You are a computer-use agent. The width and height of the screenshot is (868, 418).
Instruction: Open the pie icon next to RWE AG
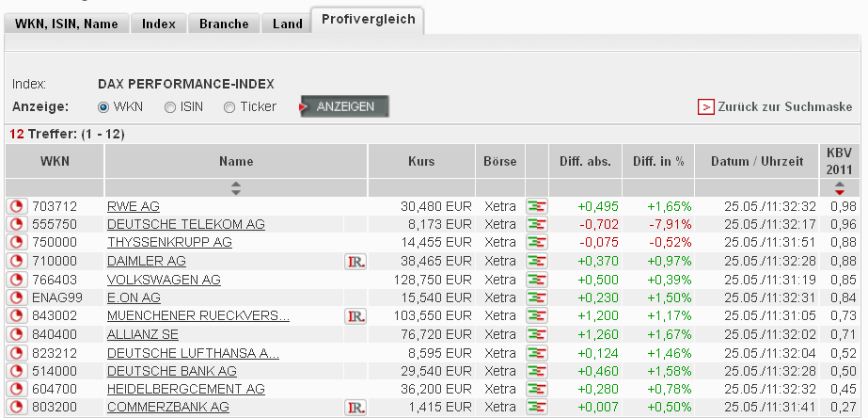point(17,206)
